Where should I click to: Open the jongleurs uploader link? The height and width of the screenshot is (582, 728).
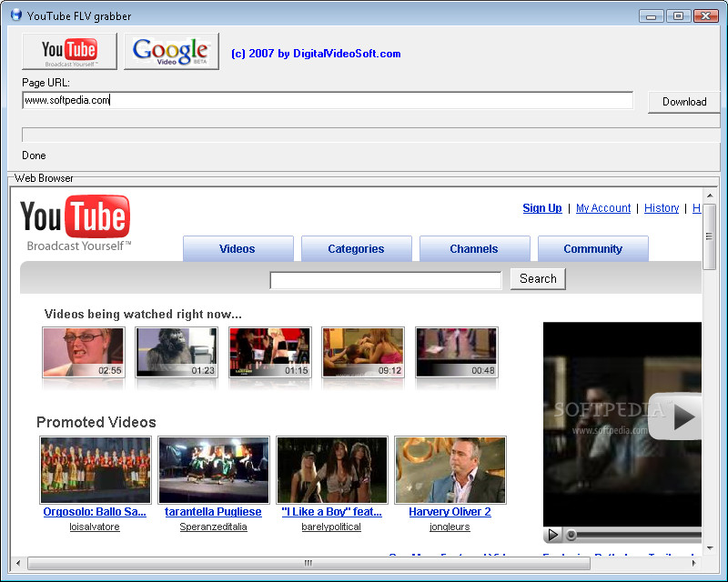tap(450, 527)
